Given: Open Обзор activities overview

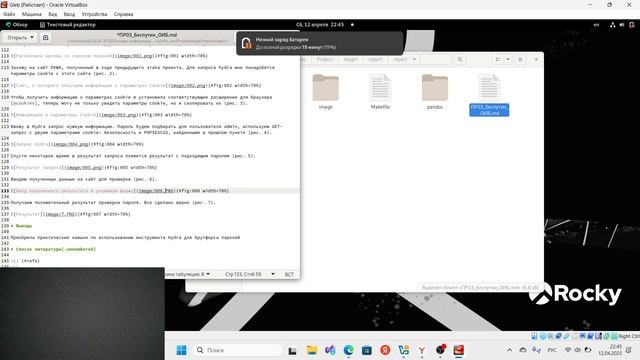Looking at the screenshot, I should coord(17,25).
